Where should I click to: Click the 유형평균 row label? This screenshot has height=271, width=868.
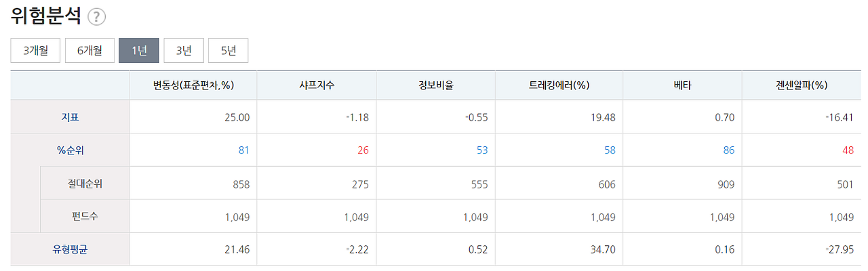point(71,249)
